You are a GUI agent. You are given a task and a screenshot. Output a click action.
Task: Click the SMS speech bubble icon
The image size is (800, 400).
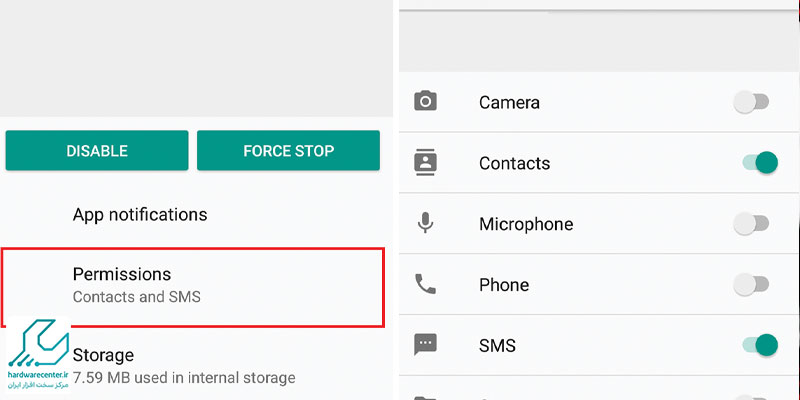coord(425,345)
